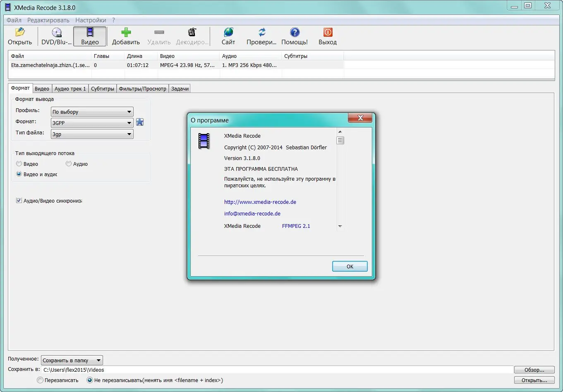Click the Открыть... button near save path
Screen dimensions: 563x392
[534, 380]
